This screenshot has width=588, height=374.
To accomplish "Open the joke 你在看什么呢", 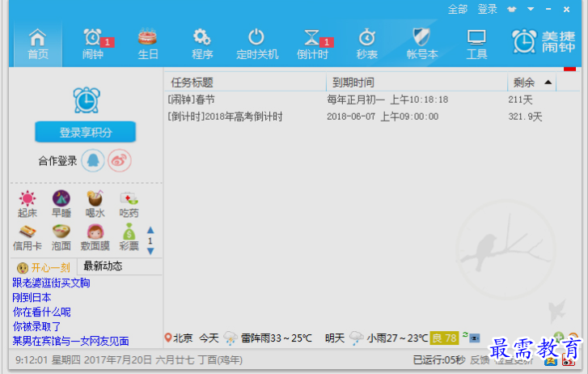I will pyautogui.click(x=41, y=312).
